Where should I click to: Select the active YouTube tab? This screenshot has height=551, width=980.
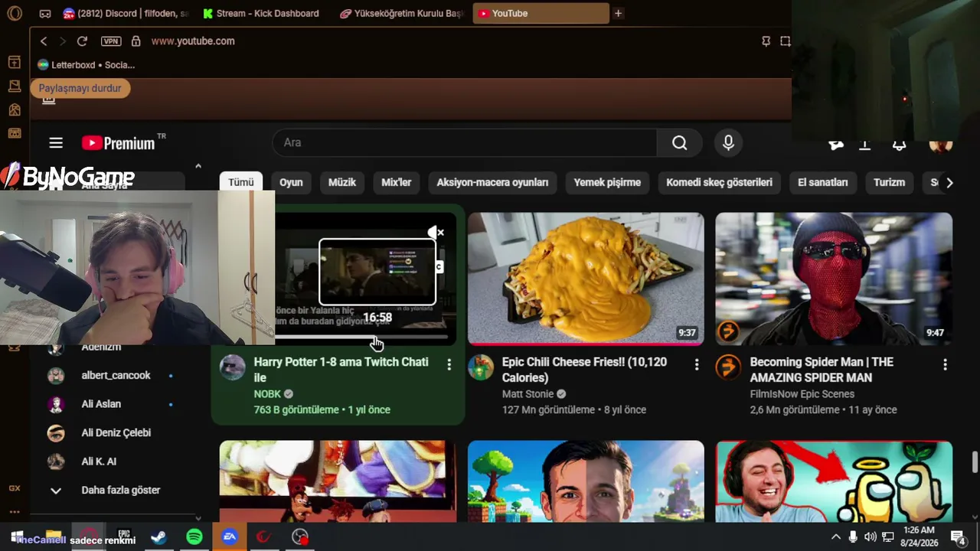tap(541, 13)
